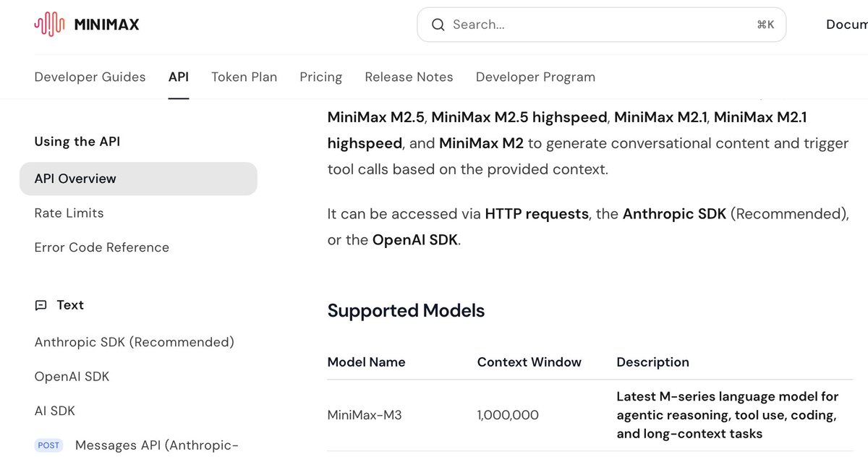Click the search magnifier icon
Viewport: 868px width, 457px height.
tap(438, 25)
